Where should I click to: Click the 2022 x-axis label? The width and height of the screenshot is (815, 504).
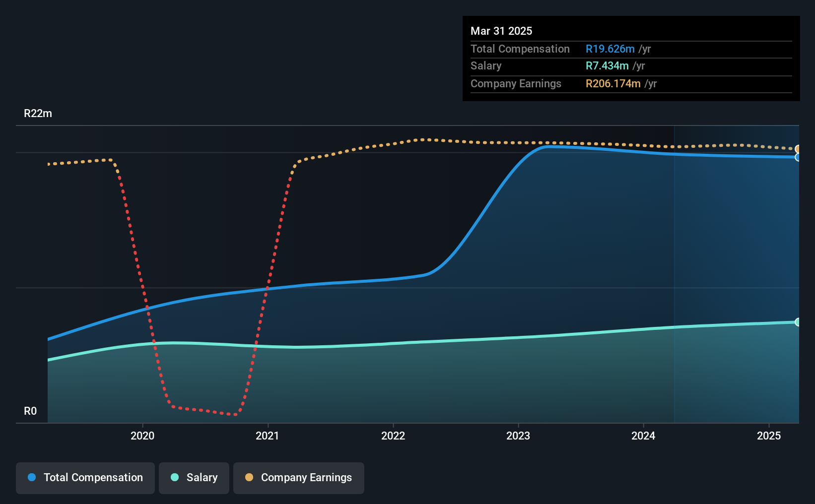pyautogui.click(x=393, y=436)
